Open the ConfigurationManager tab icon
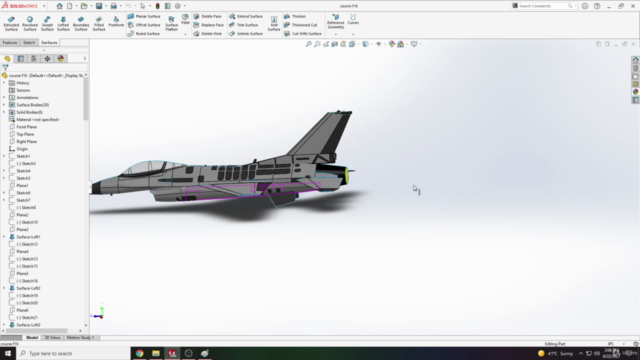 tap(34, 59)
